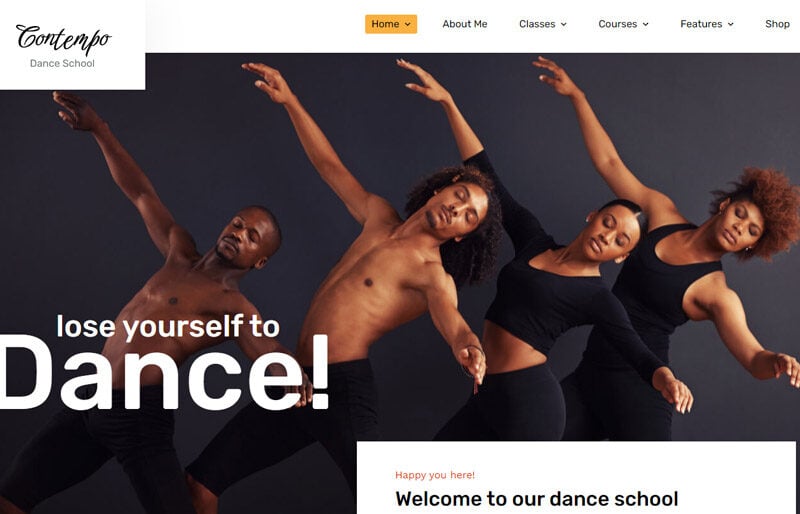Click the Contempo script logo

click(x=63, y=39)
